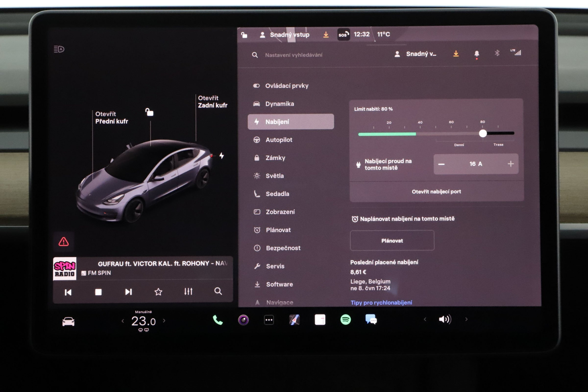
Task: Open the Software settings section
Action: (279, 284)
